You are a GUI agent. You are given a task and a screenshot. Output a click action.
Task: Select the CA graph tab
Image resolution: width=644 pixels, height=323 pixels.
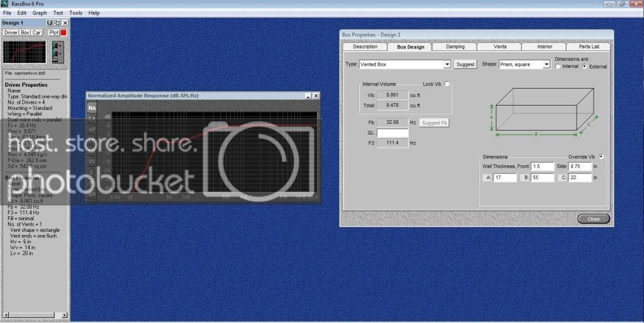click(x=92, y=119)
